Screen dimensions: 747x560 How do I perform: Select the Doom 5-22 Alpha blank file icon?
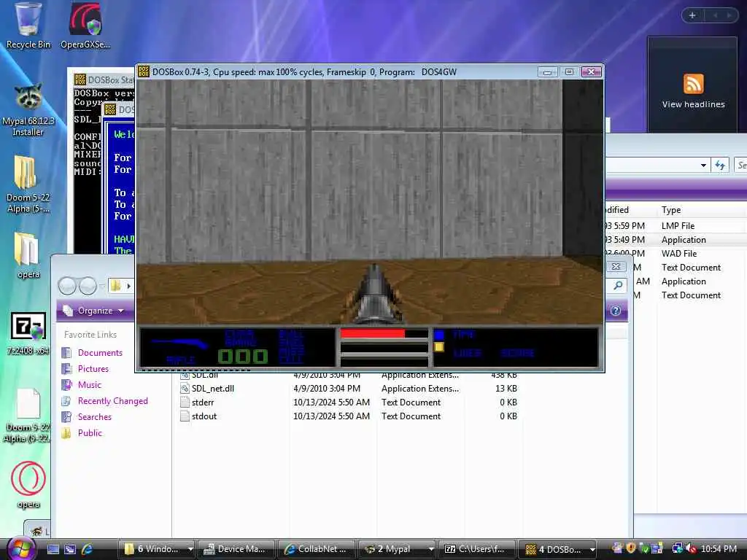tap(28, 404)
